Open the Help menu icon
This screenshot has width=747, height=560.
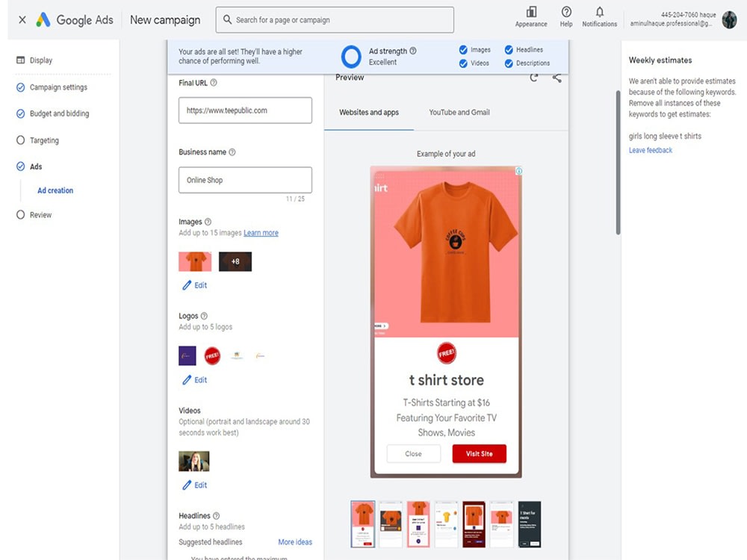point(566,13)
